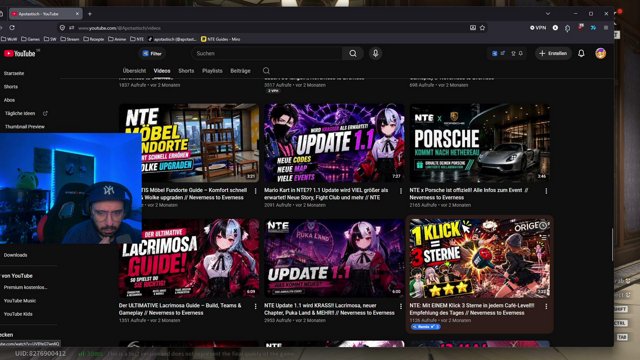Click the search magnifier button
Screen dimensions: 640x360
click(353, 53)
